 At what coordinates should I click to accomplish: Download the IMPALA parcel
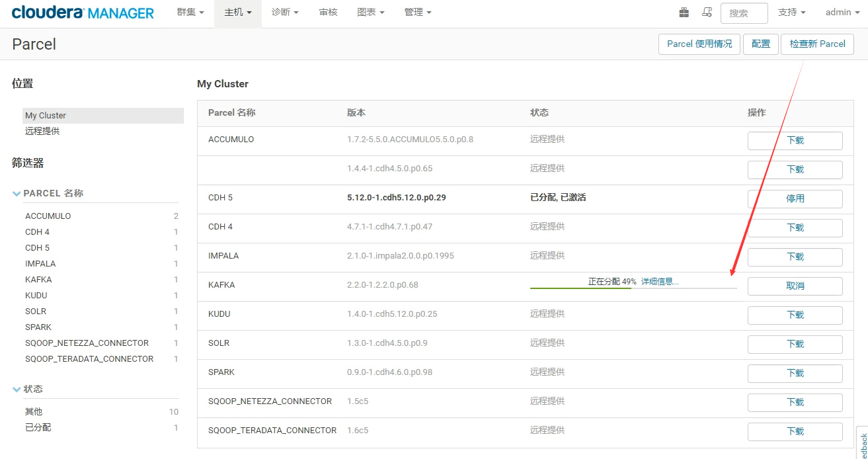[795, 257]
